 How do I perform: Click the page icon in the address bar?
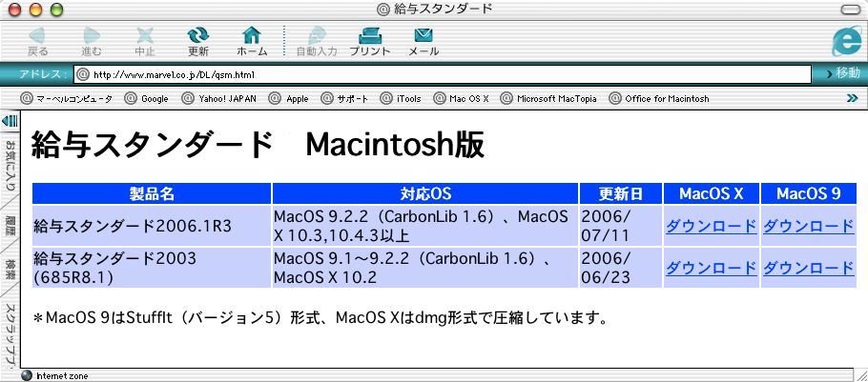click(x=82, y=74)
